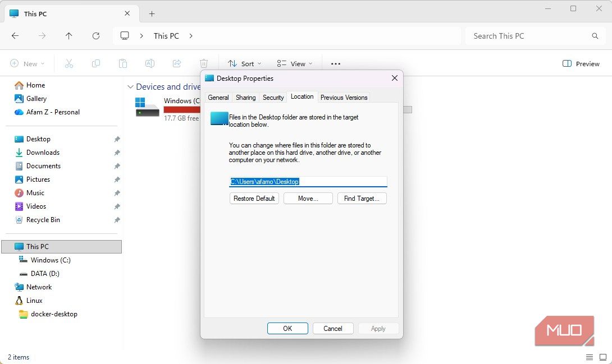This screenshot has height=364, width=612.
Task: Click the Share toolbar icon
Action: pos(177,63)
